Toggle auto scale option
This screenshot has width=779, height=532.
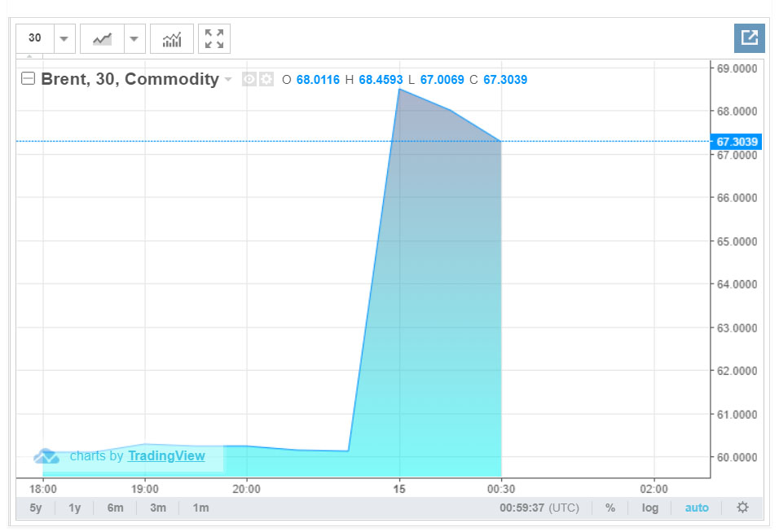click(697, 508)
